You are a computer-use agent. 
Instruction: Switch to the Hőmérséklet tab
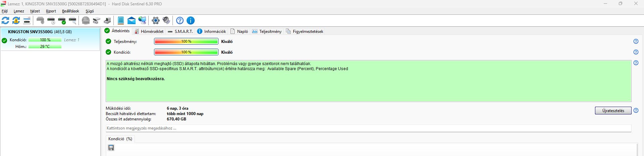149,31
